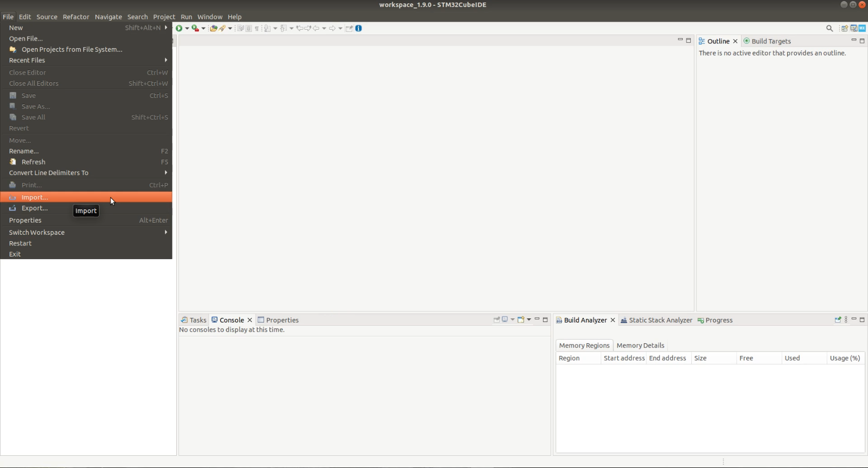The image size is (868, 468).
Task: Open the Back history dropdown arrow
Action: point(323,29)
